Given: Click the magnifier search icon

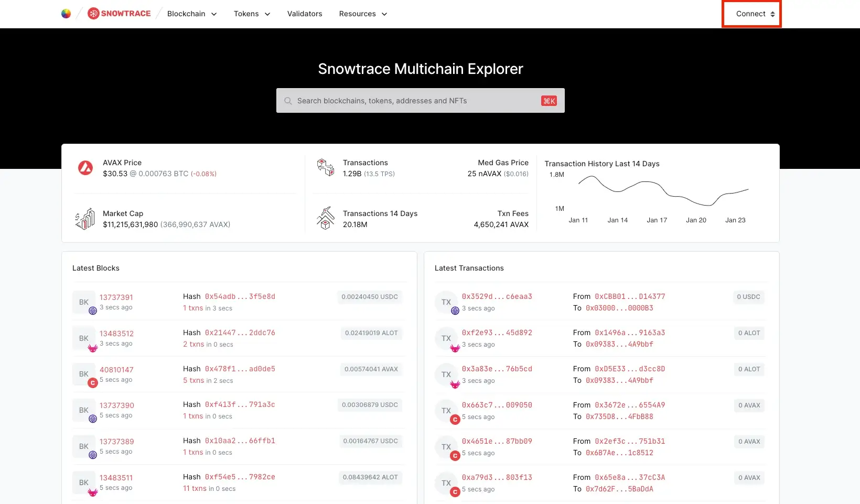Looking at the screenshot, I should click(288, 101).
